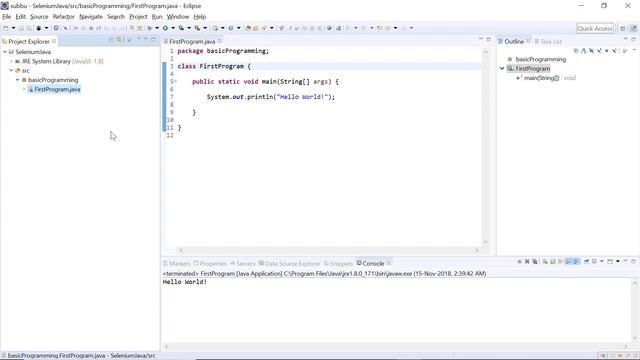Image resolution: width=640 pixels, height=360 pixels.
Task: Switch to the Data Source Explorer tab
Action: pos(289,264)
